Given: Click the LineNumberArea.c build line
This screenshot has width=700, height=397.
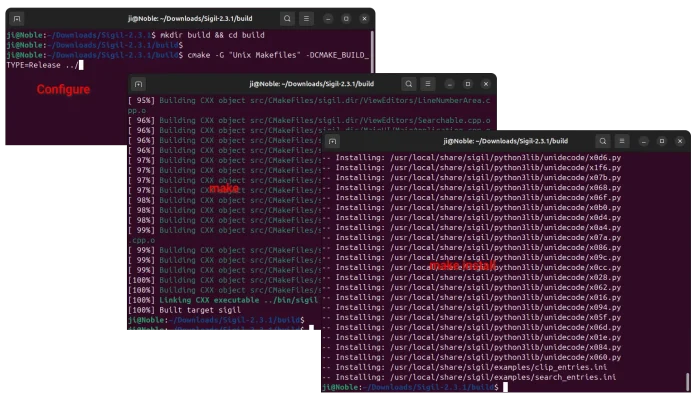Looking at the screenshot, I should click(309, 100).
